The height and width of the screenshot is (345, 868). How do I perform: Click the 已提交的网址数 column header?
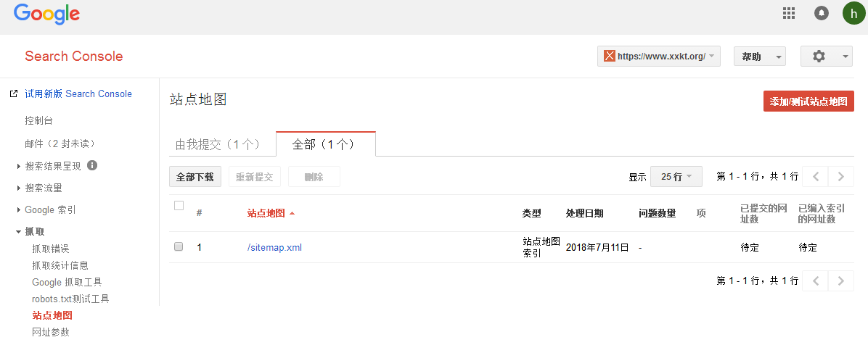pyautogui.click(x=764, y=213)
